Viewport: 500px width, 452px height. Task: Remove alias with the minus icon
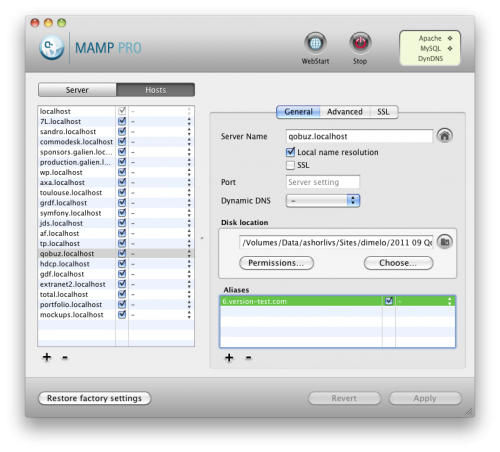[248, 358]
